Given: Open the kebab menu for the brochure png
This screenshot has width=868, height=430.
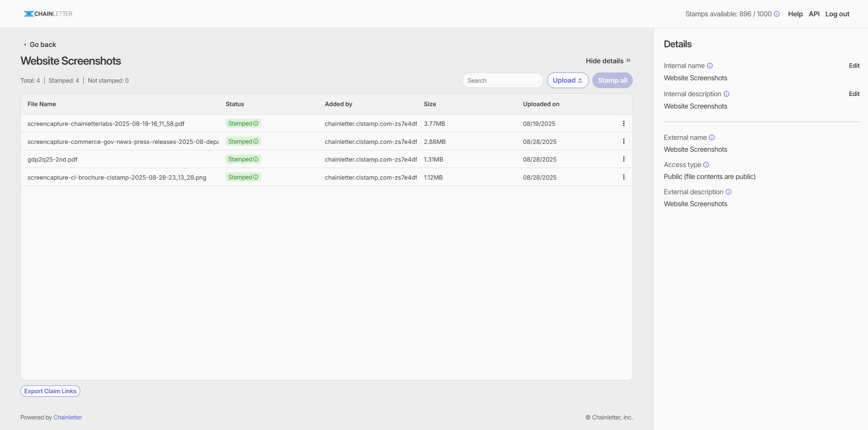Looking at the screenshot, I should pos(624,177).
